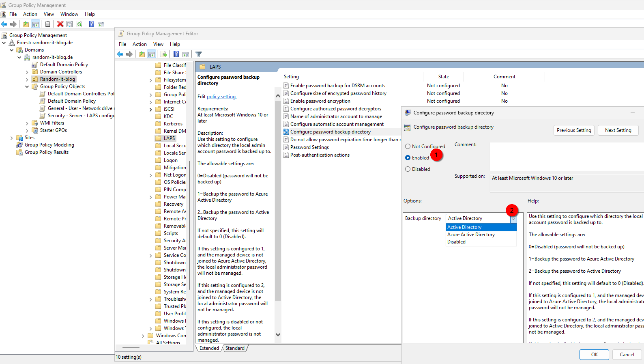The image size is (644, 364).
Task: Open the policy setting link
Action: [221, 97]
